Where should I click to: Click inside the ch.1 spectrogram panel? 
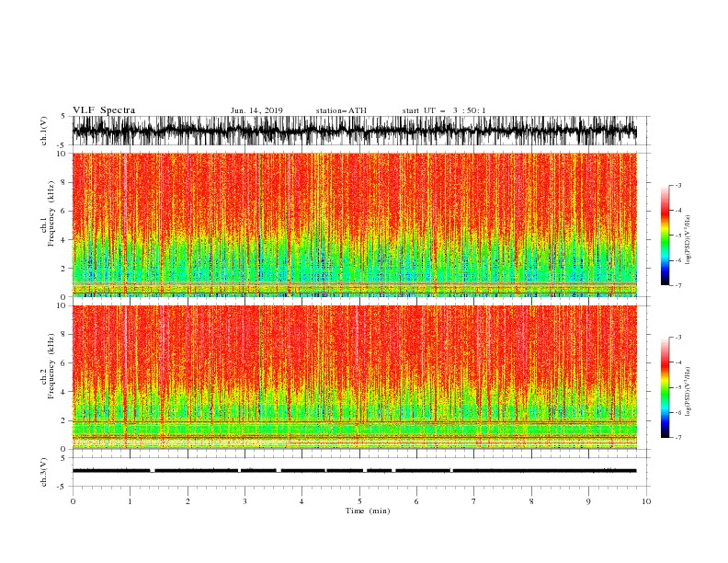pyautogui.click(x=355, y=224)
